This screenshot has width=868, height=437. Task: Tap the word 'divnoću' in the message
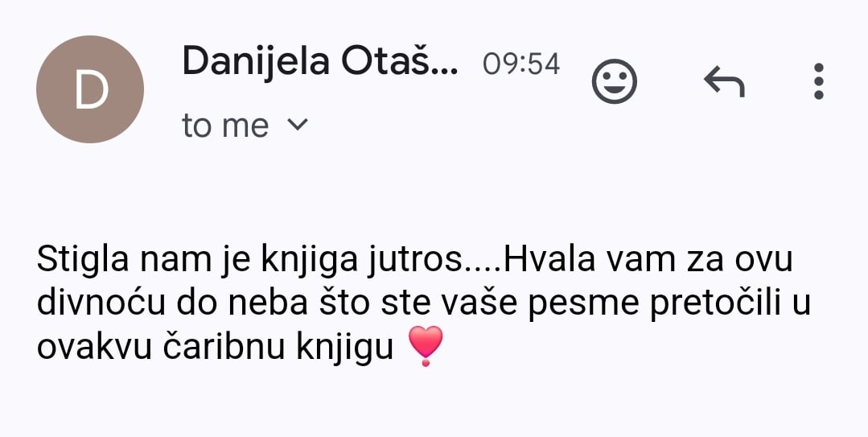(101, 303)
